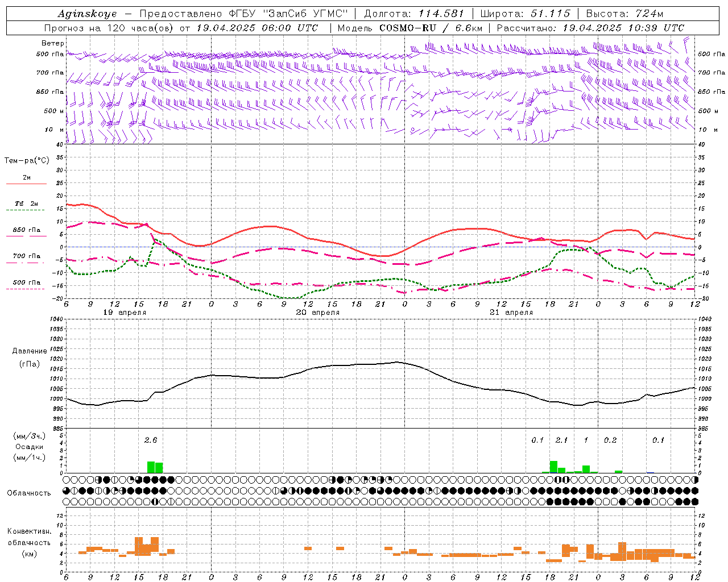Select the Высота: 724м header entry

(624, 14)
